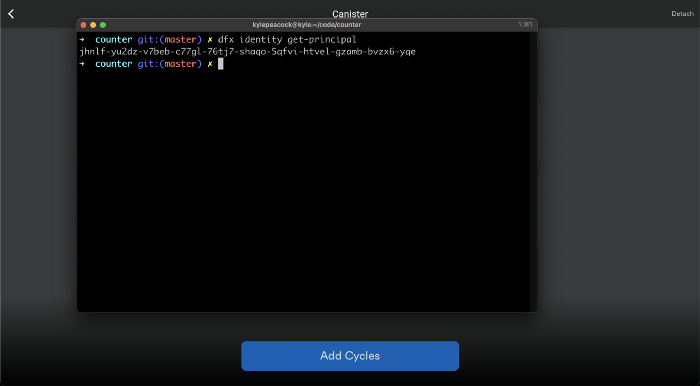Click the dfx identity get-principal command text

click(x=287, y=40)
